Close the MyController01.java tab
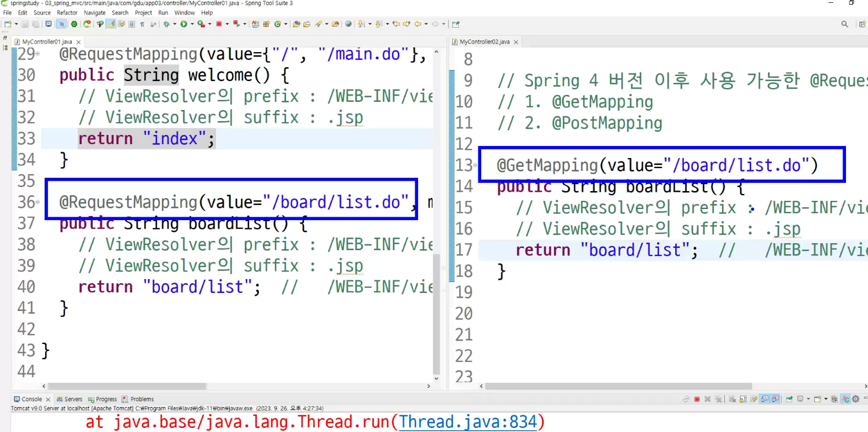Screen dimensions: 868x432 tap(78, 42)
